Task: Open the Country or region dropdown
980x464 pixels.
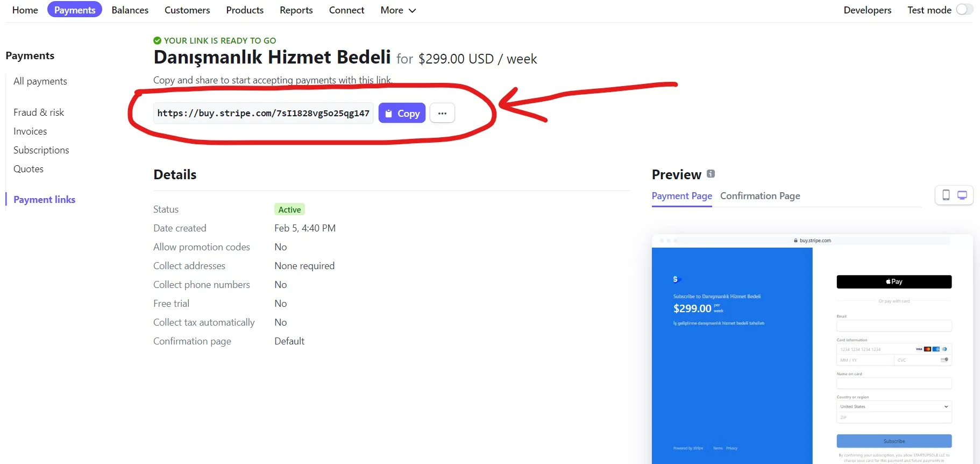Action: tap(894, 406)
